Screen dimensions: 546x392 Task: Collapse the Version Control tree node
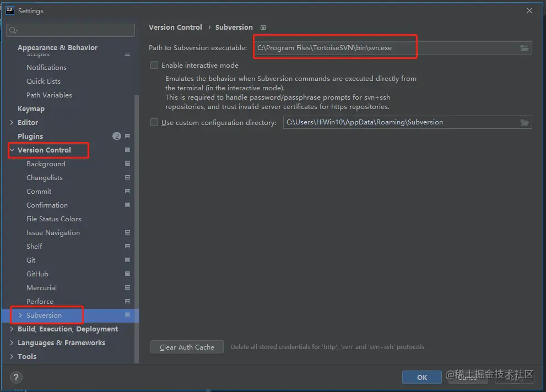[12, 150]
